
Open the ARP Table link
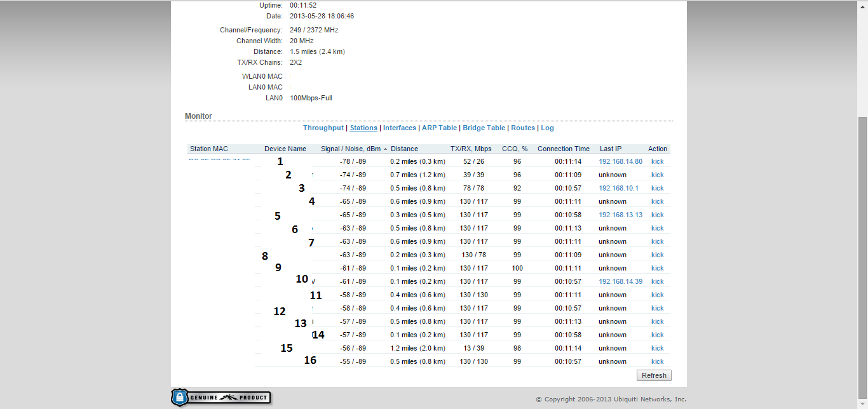439,128
